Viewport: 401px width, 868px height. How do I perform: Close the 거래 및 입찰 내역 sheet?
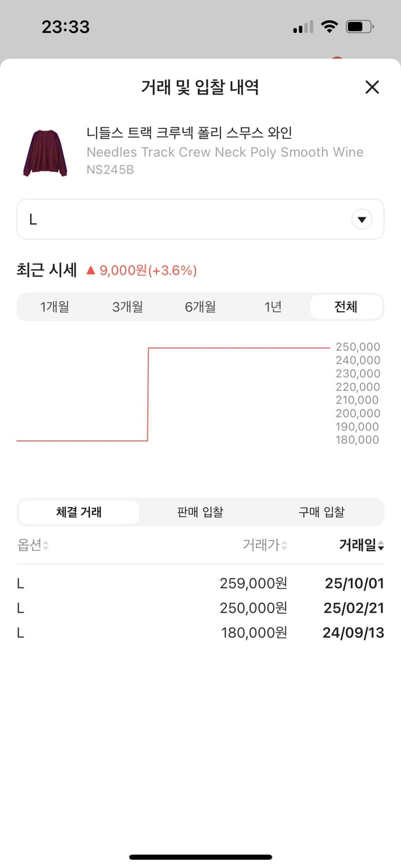372,87
